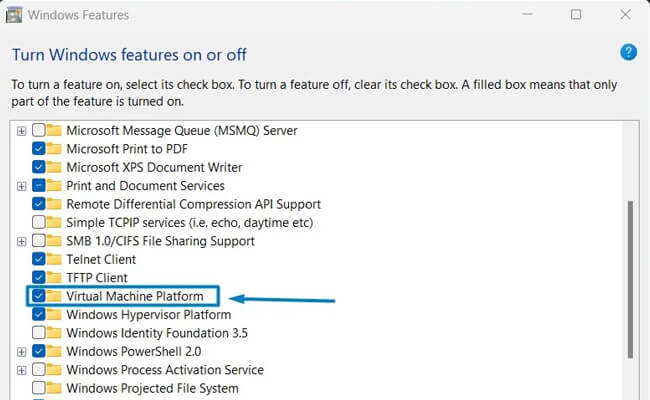650x400 pixels.
Task: Select the Windows Hypervisor Platform label
Action: [x=148, y=314]
